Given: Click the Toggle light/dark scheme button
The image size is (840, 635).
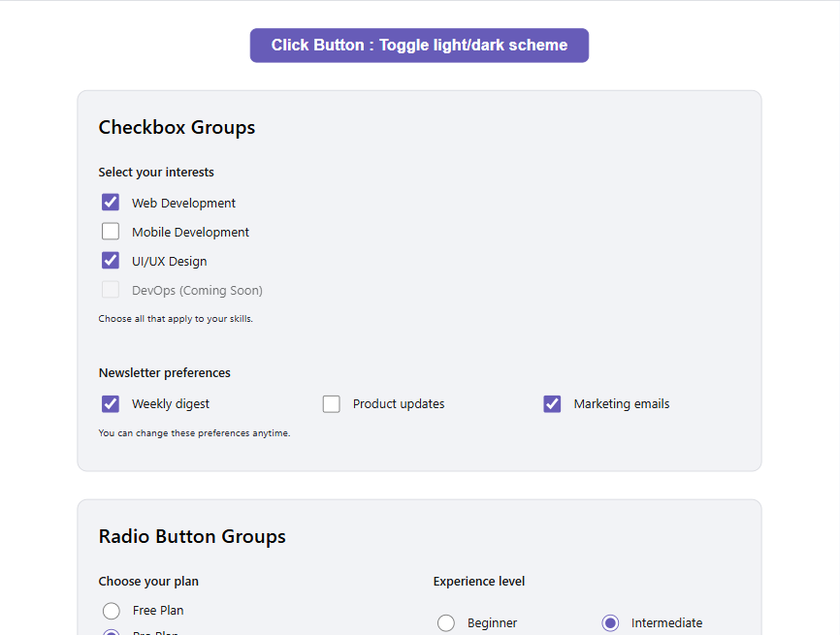Looking at the screenshot, I should (419, 46).
